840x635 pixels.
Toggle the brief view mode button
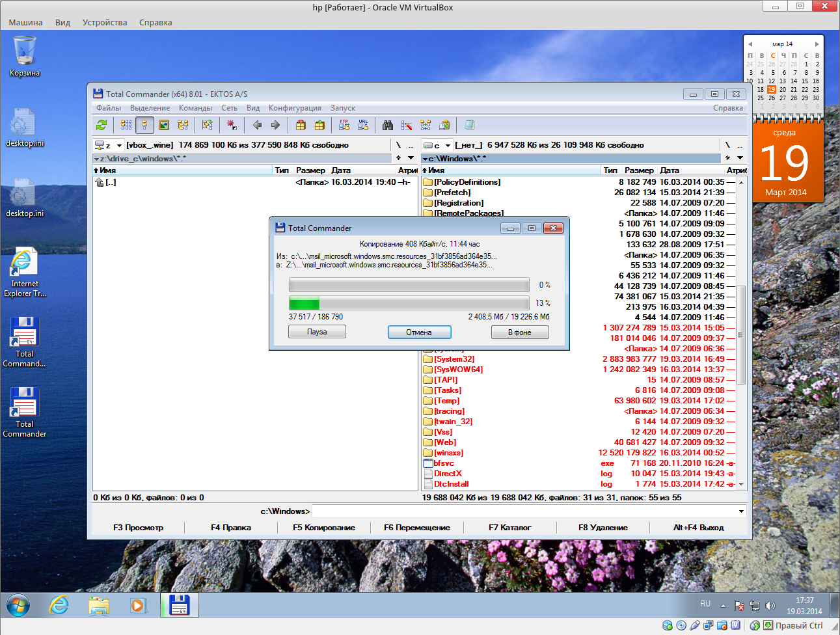(x=126, y=125)
